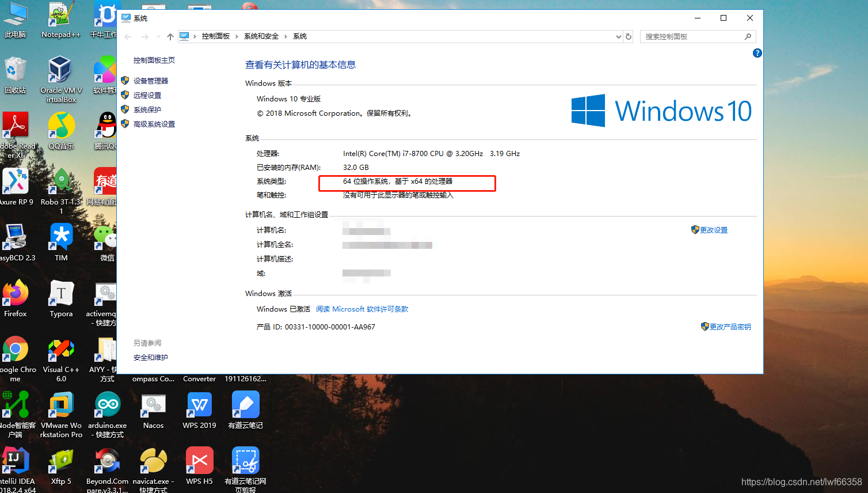Image resolution: width=868 pixels, height=493 pixels.
Task: Open the Notepad++ desktop icon
Action: point(61,20)
